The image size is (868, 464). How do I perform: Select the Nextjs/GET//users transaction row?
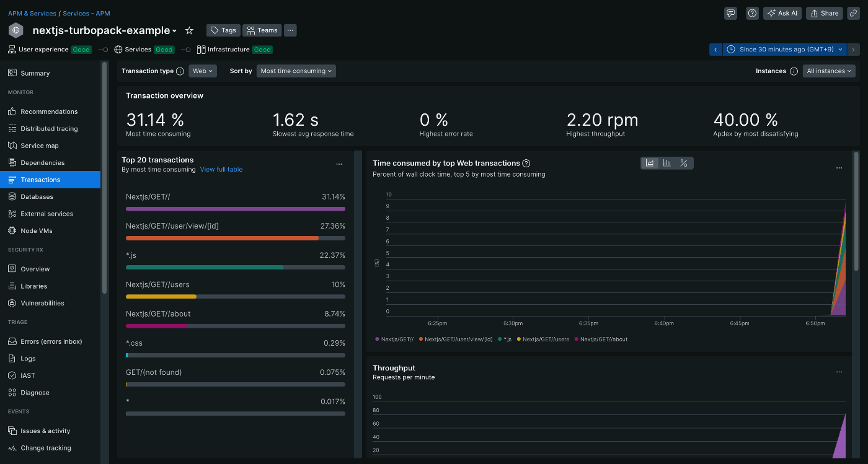tap(236, 290)
